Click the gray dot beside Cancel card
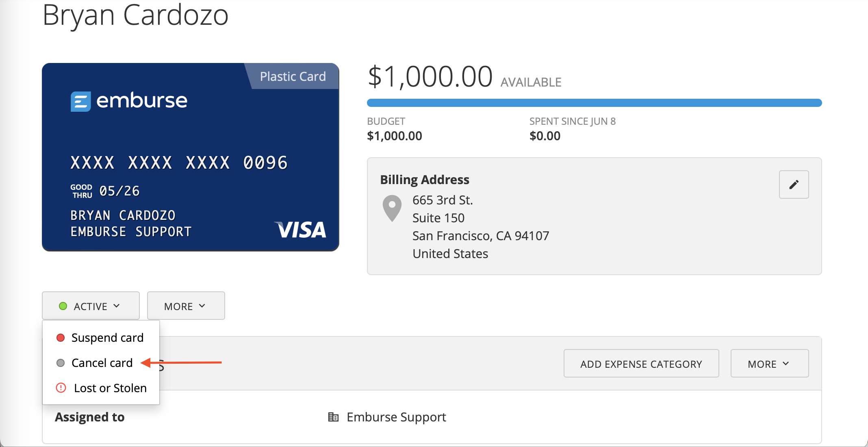Image resolution: width=868 pixels, height=447 pixels. 61,363
